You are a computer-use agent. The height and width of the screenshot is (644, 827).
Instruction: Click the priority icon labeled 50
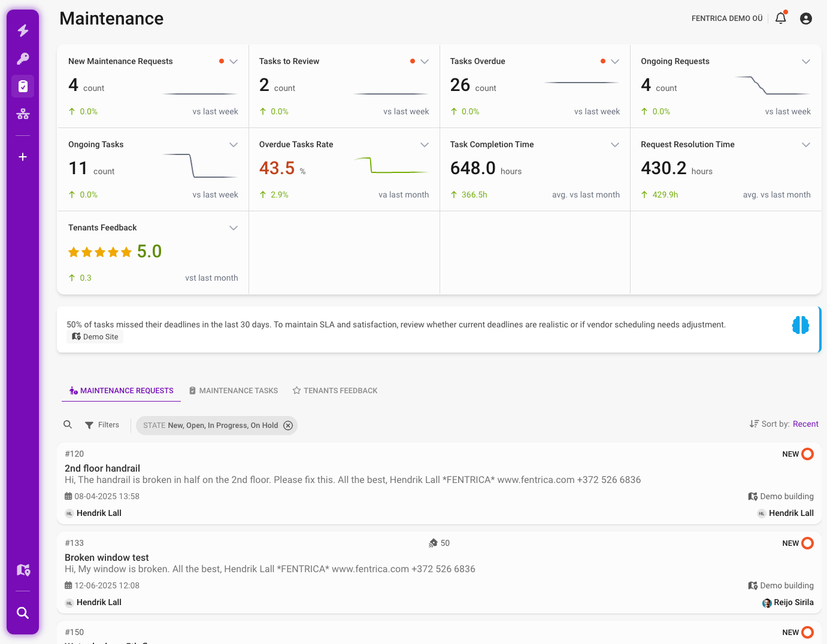(433, 543)
